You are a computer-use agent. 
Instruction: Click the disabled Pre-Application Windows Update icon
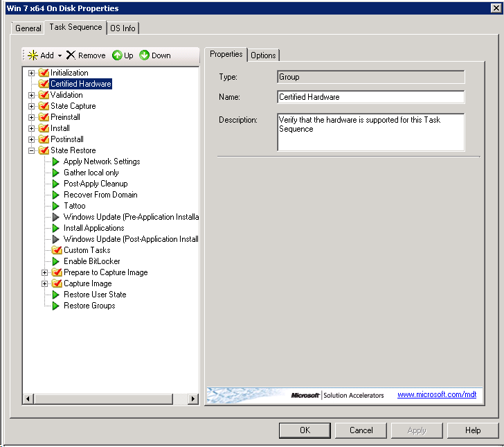click(55, 217)
